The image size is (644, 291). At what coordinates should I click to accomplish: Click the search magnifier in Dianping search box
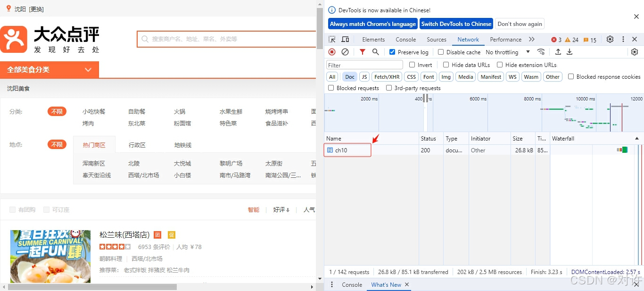click(x=145, y=39)
